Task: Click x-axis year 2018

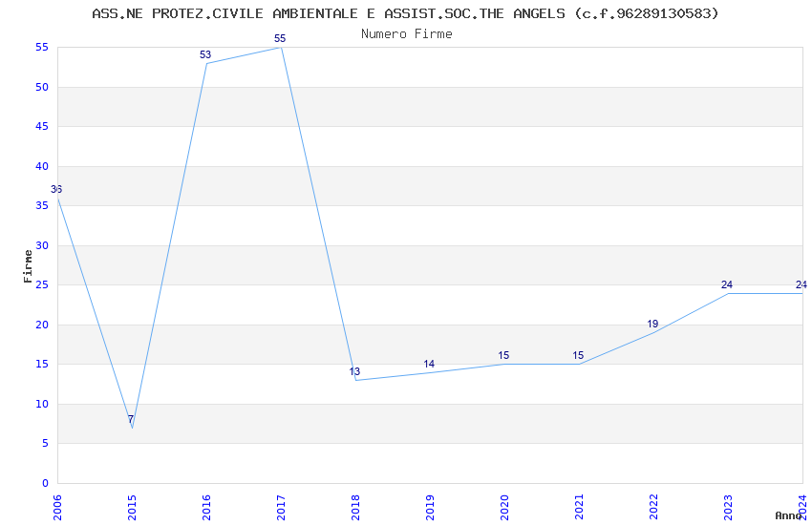Action: 355,507
